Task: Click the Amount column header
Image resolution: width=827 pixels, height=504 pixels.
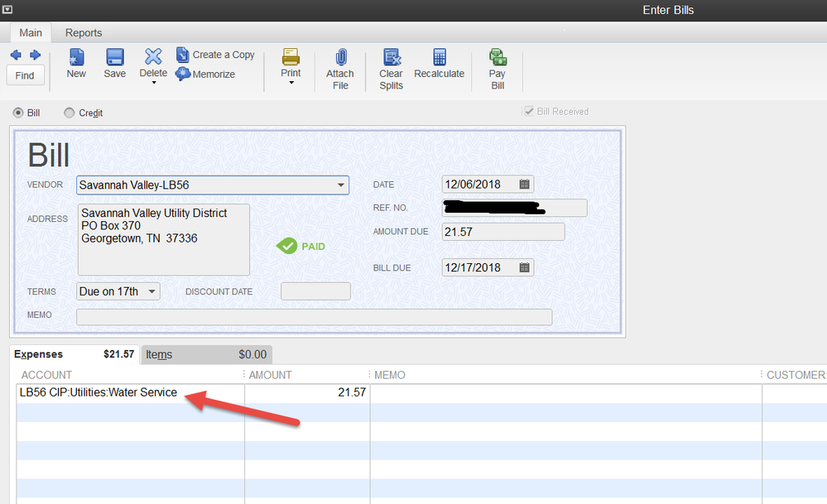Action: (x=270, y=375)
